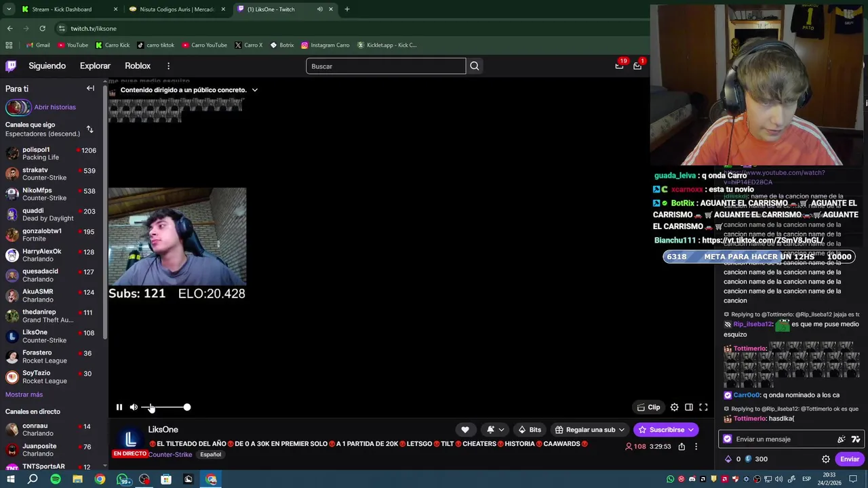Go back in browser history
Image resolution: width=868 pixels, height=488 pixels.
pos(9,28)
